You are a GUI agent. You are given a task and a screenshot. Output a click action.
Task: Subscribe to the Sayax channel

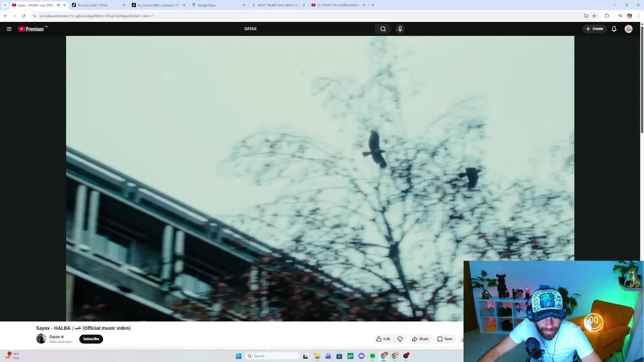(91, 339)
